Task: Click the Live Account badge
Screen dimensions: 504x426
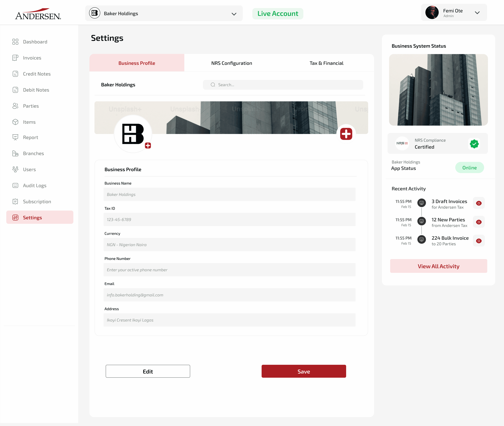Action: (x=278, y=14)
